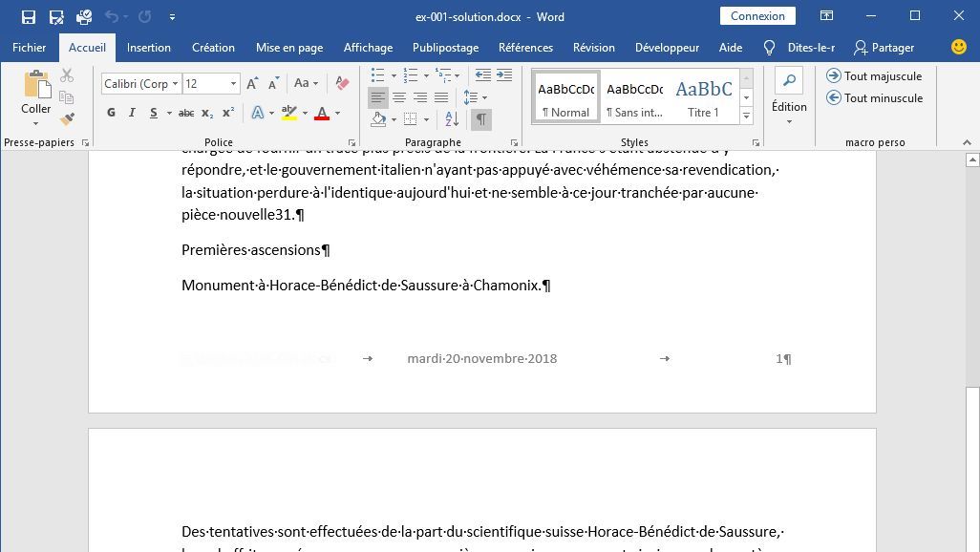980x552 pixels.
Task: Apply strikethrough with the abc icon
Action: [186, 113]
